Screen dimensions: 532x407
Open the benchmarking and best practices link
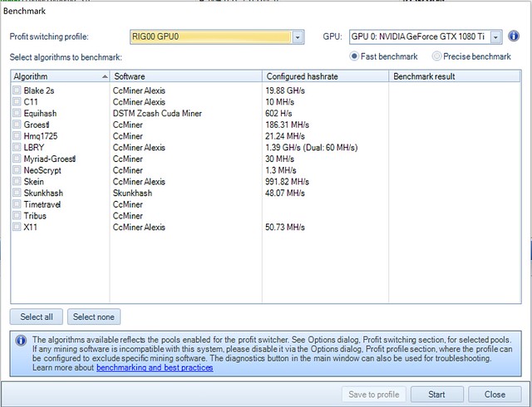pyautogui.click(x=155, y=368)
